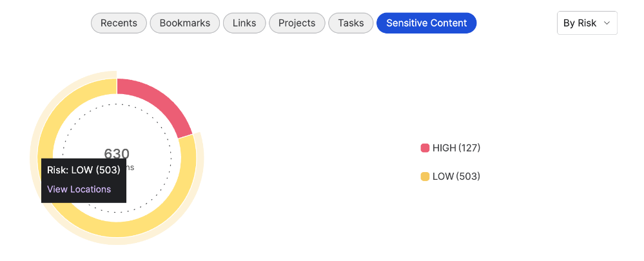
Task: Open the By Risk dropdown
Action: tap(587, 23)
